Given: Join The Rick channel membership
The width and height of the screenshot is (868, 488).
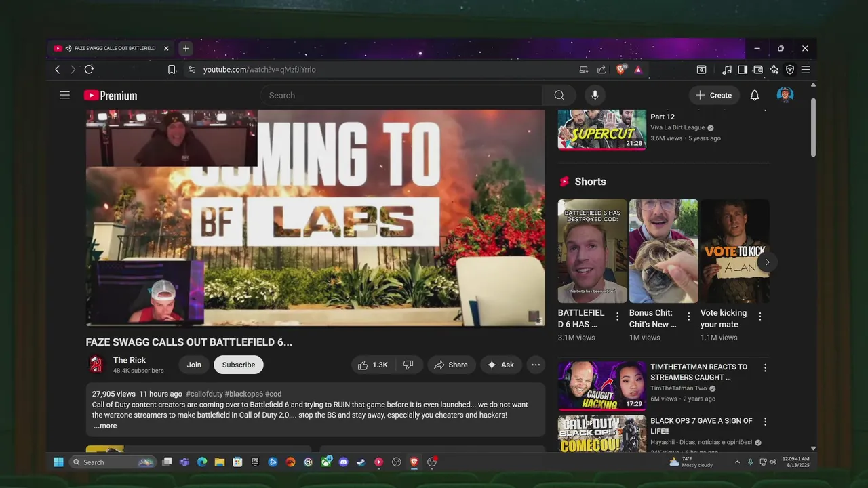Looking at the screenshot, I should click(x=194, y=365).
